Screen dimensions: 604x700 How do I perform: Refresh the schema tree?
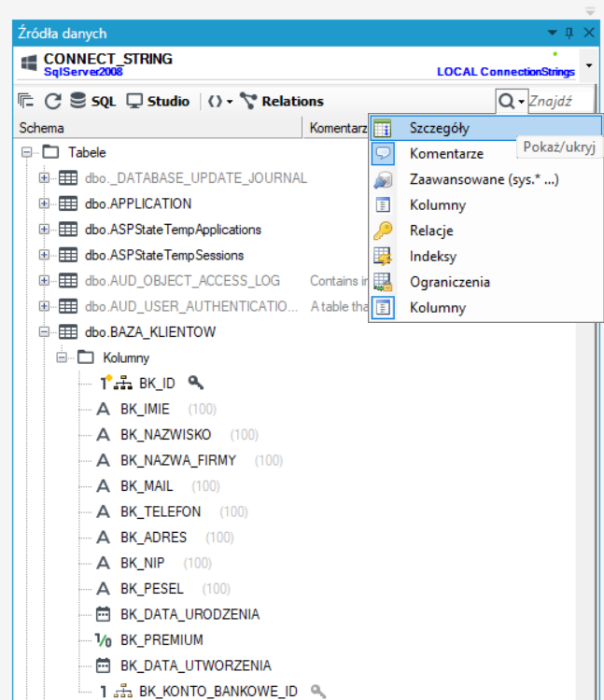(x=52, y=101)
